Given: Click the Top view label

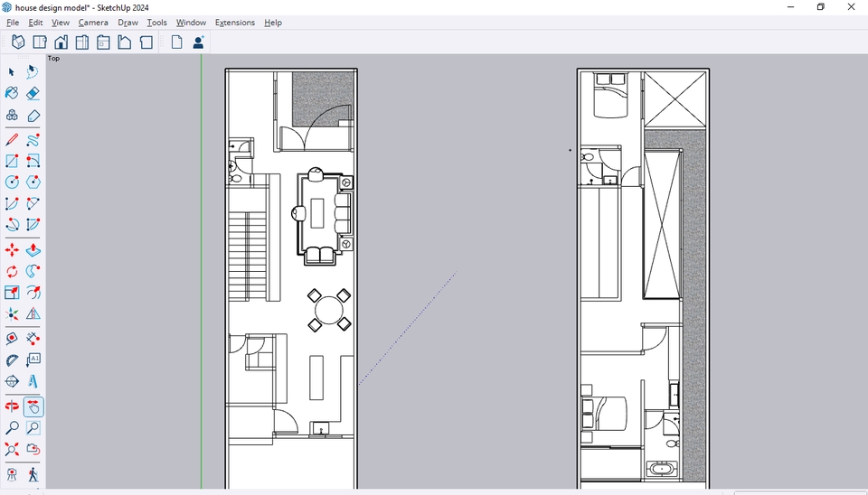Looking at the screenshot, I should pos(53,58).
